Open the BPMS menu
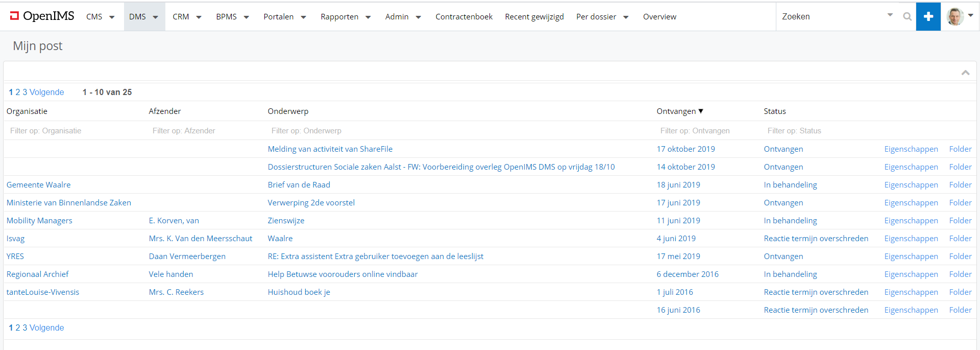Screen dimensions: 980x350 click(x=232, y=17)
